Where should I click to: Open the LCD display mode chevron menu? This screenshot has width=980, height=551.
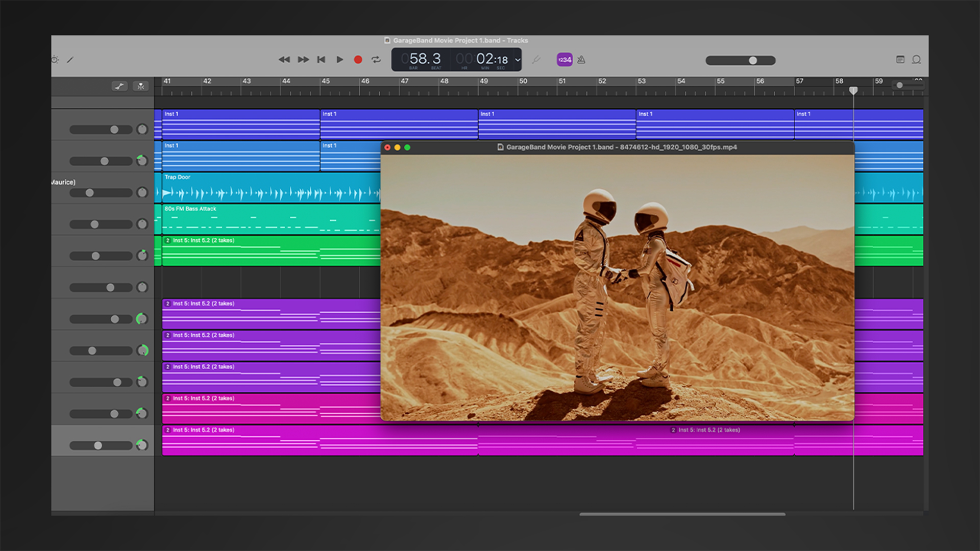coord(518,60)
